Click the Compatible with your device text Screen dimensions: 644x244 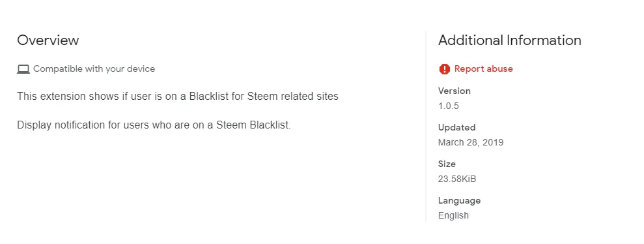click(94, 69)
